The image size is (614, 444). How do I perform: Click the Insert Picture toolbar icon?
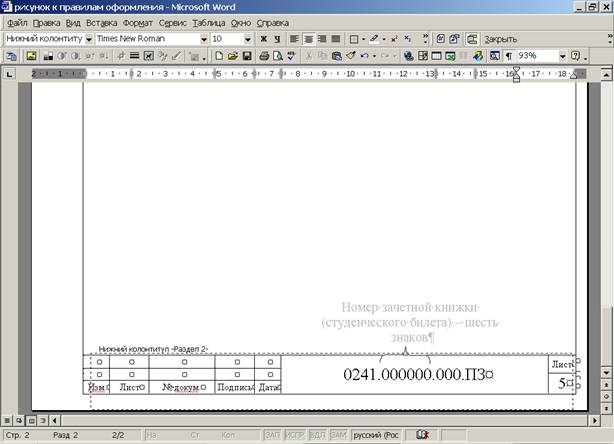[x=31, y=56]
